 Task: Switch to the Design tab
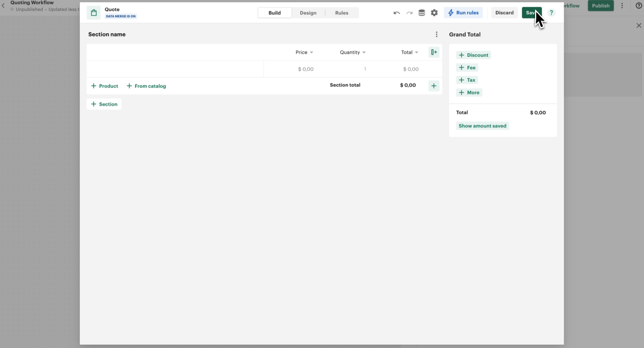pyautogui.click(x=308, y=13)
